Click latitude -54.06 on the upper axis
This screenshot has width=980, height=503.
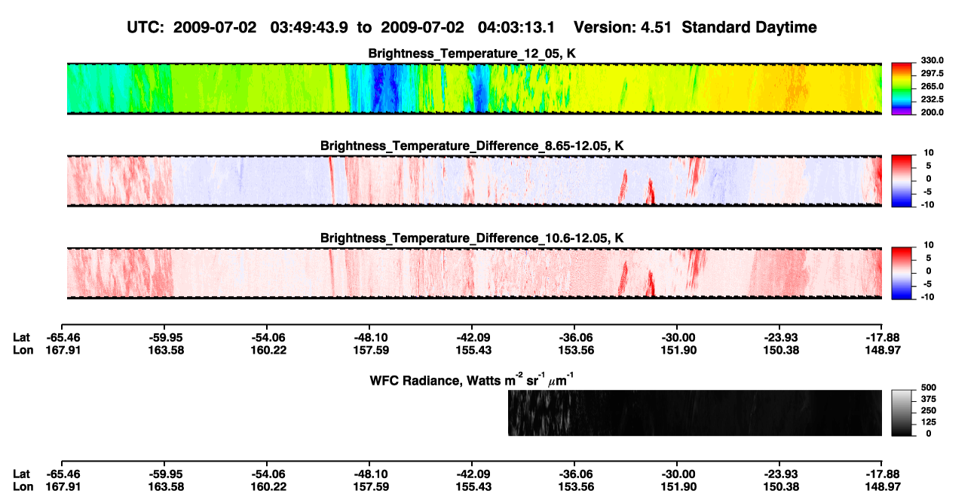pyautogui.click(x=267, y=339)
